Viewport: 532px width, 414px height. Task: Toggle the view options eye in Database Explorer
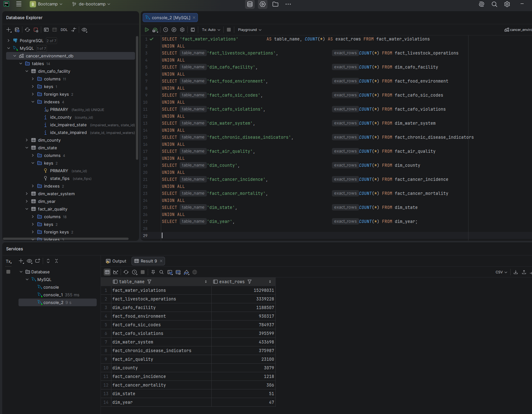84,30
